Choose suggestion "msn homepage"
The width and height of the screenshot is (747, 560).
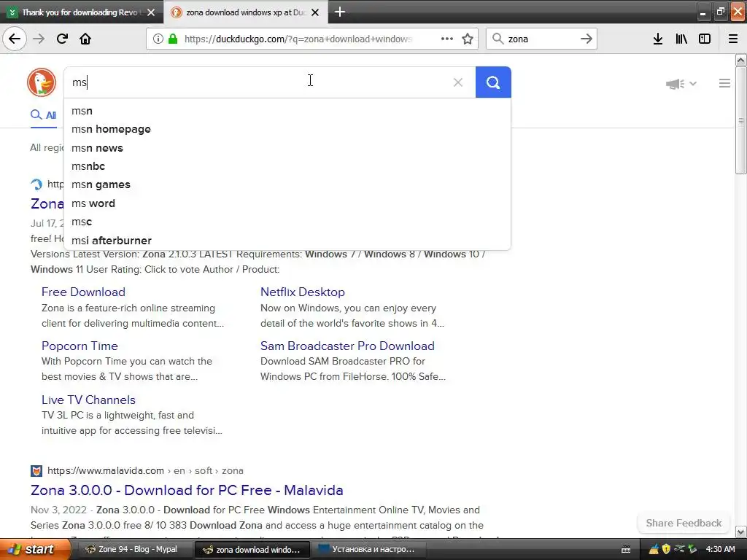pyautogui.click(x=286, y=129)
